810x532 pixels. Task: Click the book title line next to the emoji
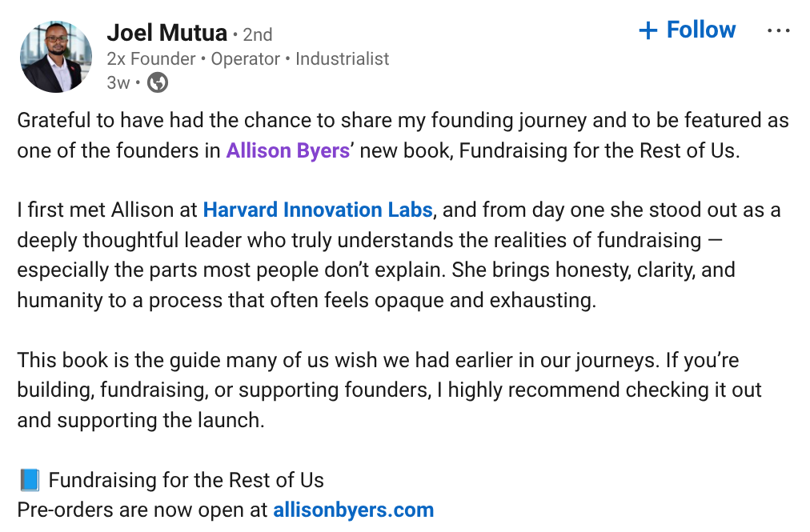point(186,480)
